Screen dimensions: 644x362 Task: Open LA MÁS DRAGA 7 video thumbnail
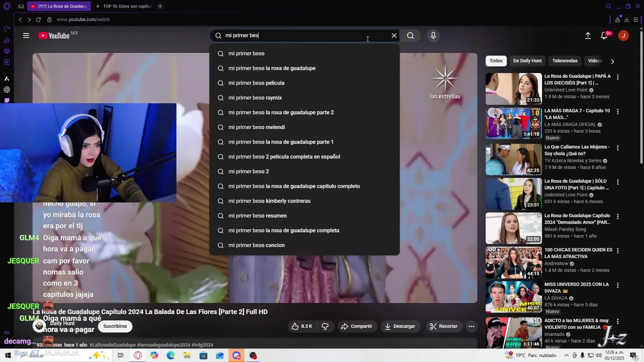(x=514, y=123)
